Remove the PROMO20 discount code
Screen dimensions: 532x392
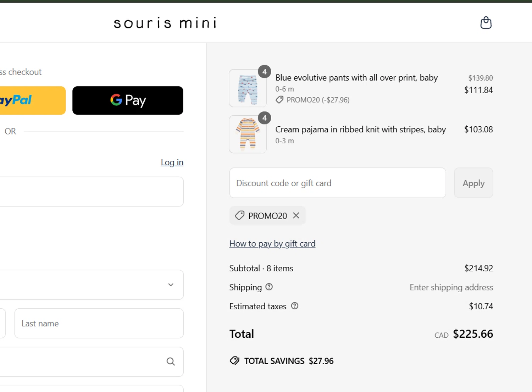(296, 215)
